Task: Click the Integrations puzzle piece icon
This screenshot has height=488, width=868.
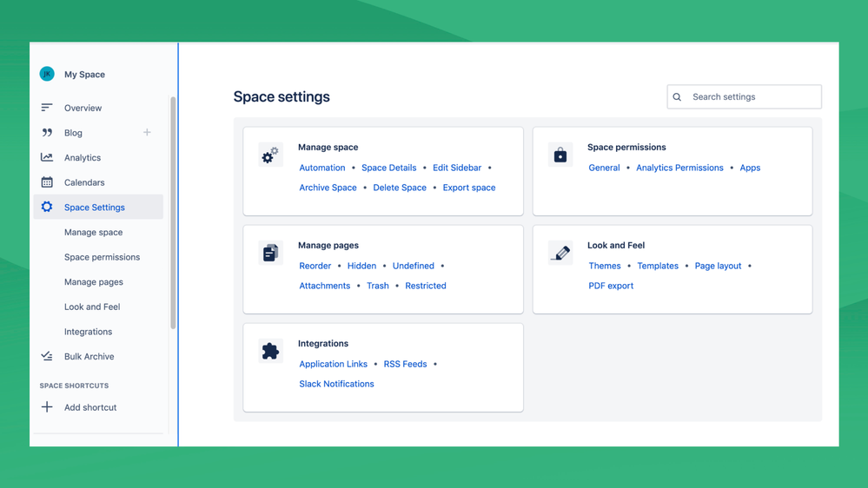Action: click(x=270, y=351)
